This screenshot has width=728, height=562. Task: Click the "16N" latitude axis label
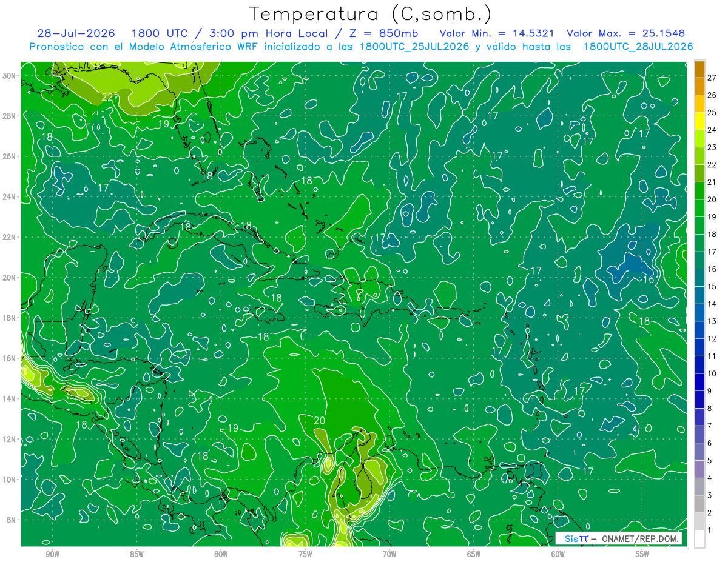coord(10,358)
